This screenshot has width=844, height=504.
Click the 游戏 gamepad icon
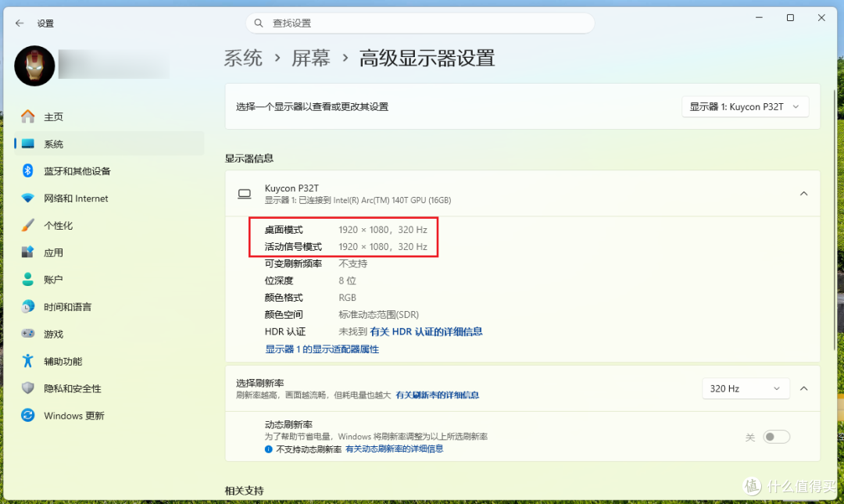[28, 334]
